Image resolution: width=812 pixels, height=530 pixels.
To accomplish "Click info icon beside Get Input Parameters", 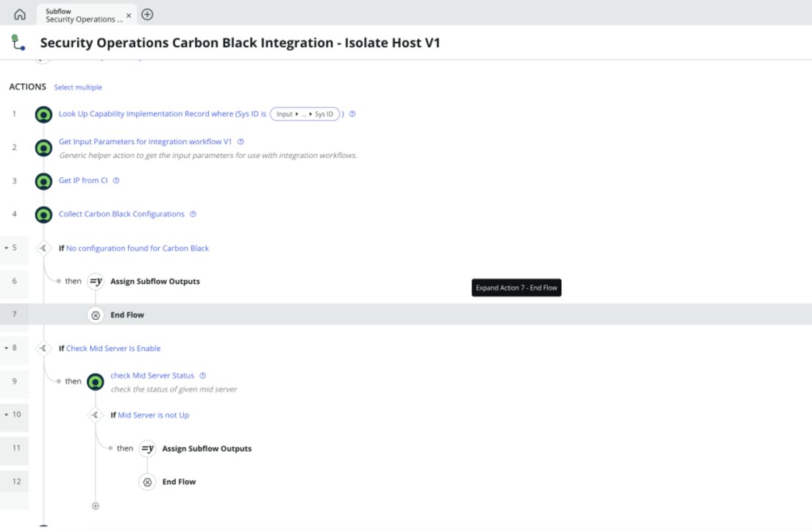I will [241, 142].
